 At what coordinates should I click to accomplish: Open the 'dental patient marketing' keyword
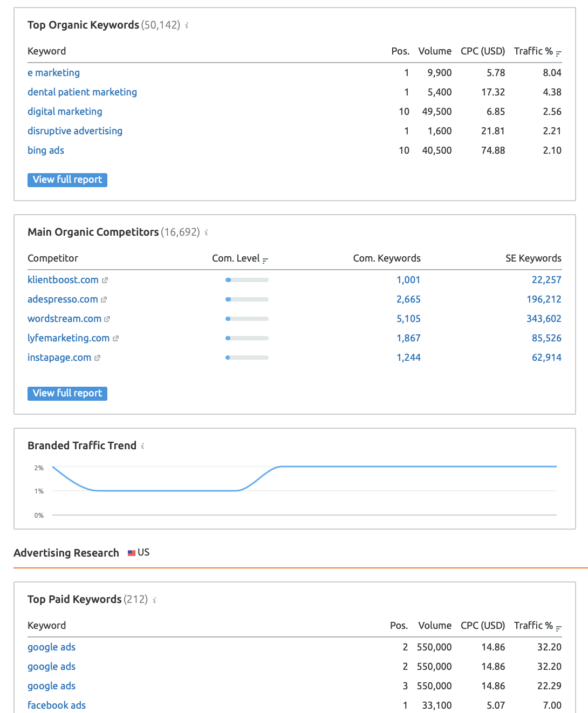(82, 92)
